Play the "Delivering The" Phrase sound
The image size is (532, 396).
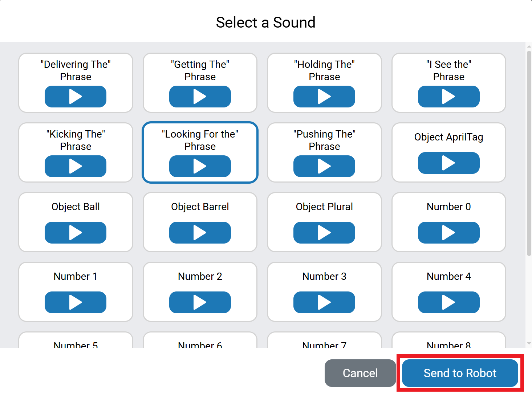pyautogui.click(x=75, y=97)
